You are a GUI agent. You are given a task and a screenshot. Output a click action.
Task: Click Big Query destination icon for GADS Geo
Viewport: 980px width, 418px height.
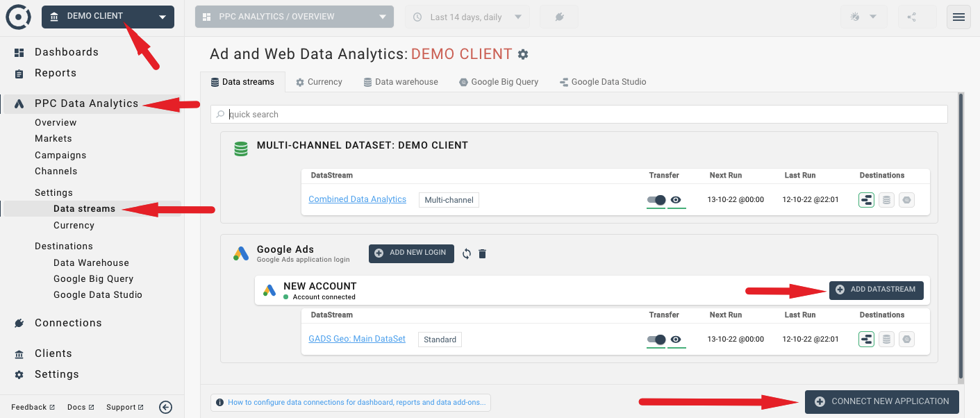906,340
